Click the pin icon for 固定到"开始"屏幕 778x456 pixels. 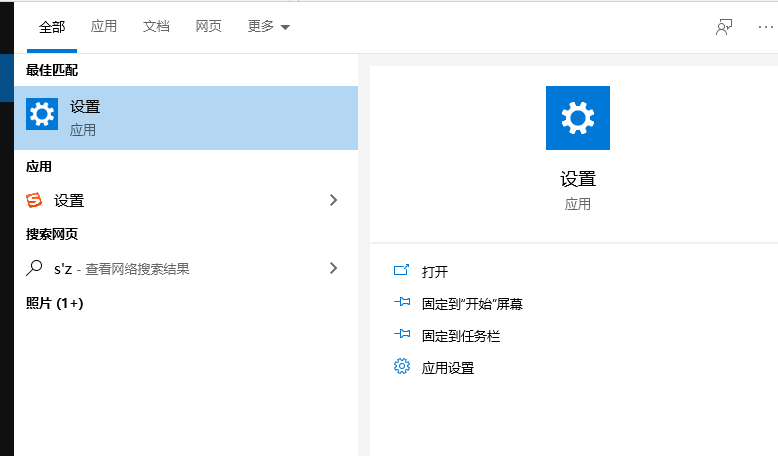[402, 303]
